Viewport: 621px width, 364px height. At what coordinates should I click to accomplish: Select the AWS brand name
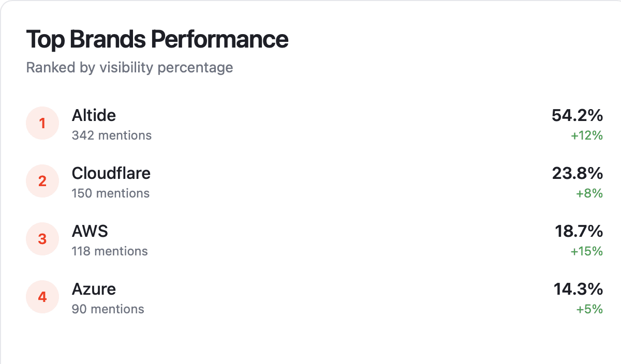pos(90,231)
